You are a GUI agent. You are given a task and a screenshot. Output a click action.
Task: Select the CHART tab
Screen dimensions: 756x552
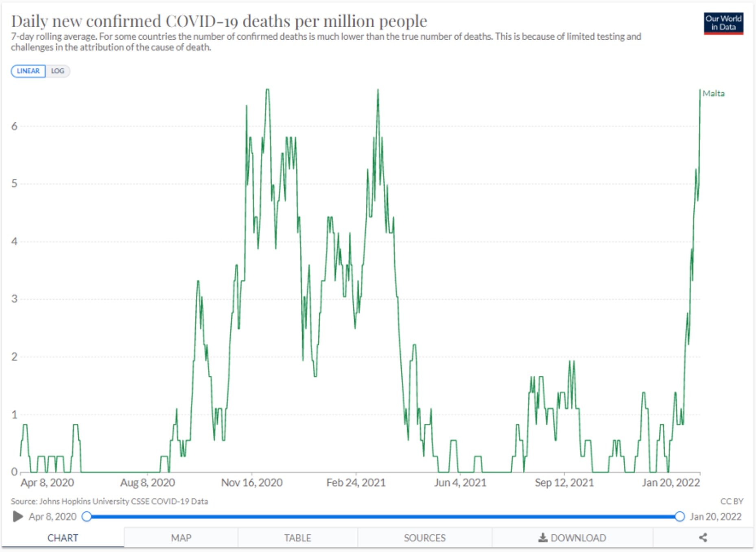coord(63,538)
